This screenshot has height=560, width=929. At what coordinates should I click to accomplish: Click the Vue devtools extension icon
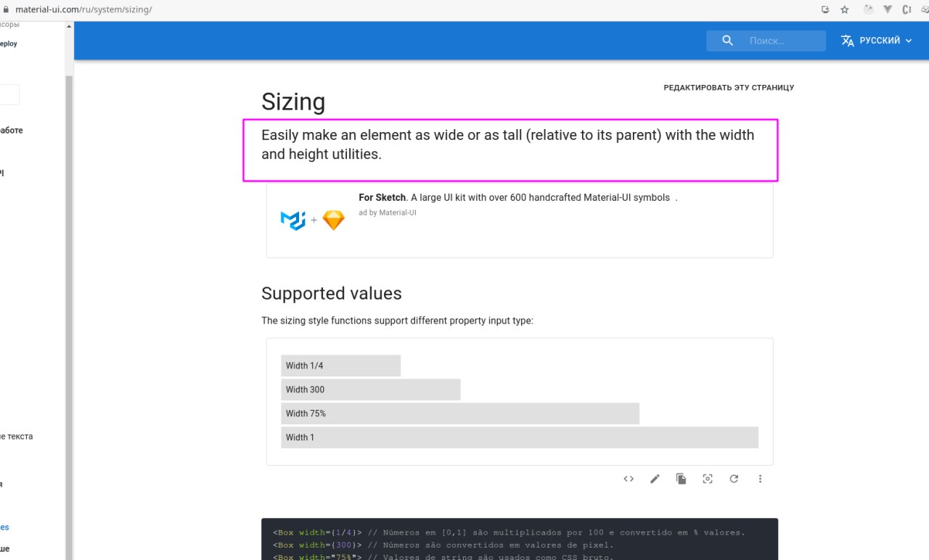pos(888,10)
